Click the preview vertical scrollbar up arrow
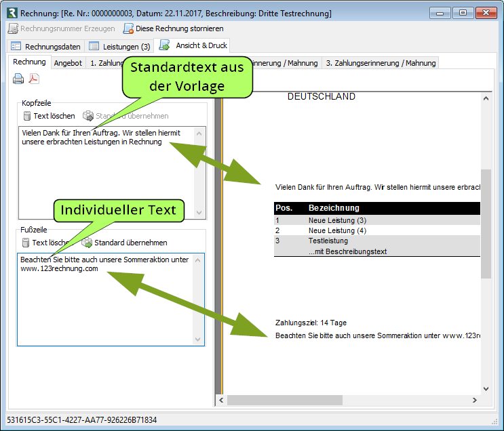This screenshot has width=504, height=431. click(x=486, y=98)
